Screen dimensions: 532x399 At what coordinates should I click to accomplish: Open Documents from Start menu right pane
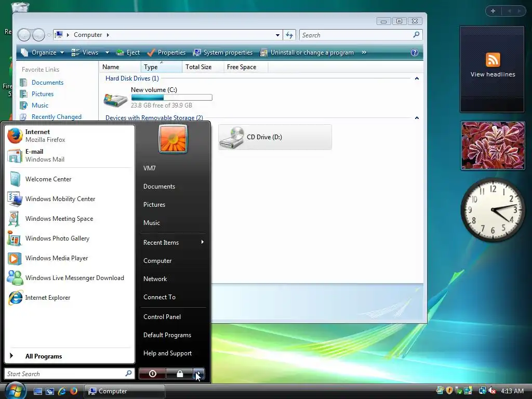(x=173, y=187)
